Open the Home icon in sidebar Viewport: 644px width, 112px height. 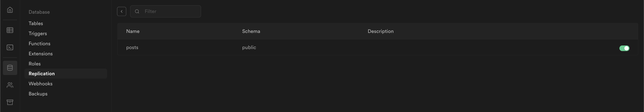click(10, 10)
